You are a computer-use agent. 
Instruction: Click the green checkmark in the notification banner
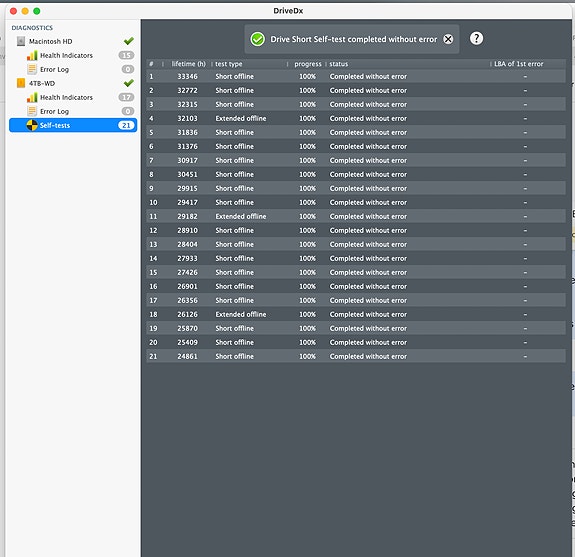pos(257,39)
